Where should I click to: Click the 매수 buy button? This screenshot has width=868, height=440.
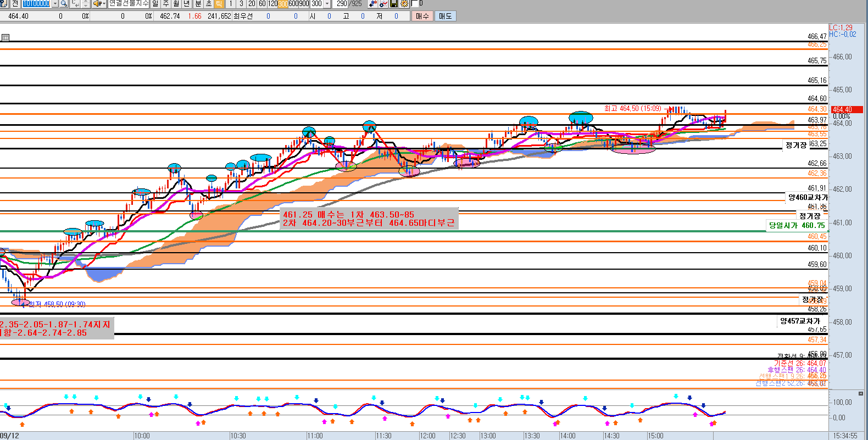(422, 16)
